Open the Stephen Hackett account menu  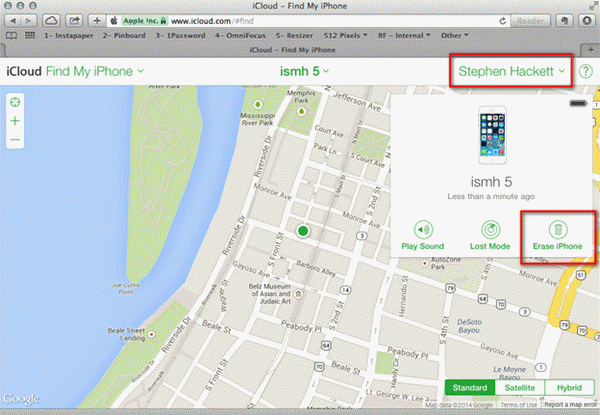point(511,71)
